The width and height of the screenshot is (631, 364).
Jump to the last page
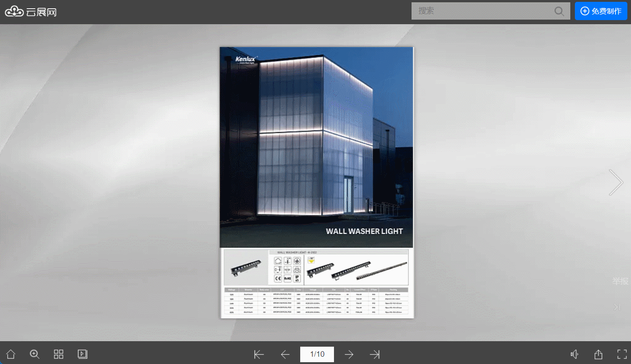coord(375,354)
